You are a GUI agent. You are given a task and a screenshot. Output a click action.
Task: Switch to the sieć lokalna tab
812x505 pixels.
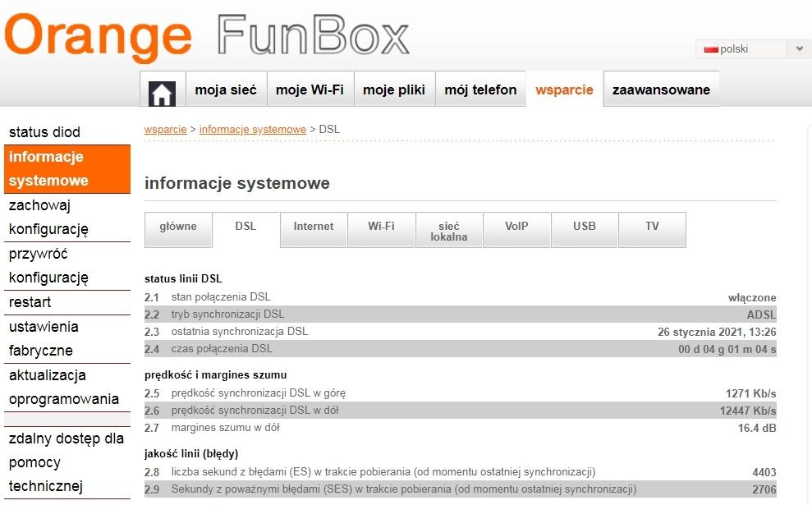tap(449, 229)
